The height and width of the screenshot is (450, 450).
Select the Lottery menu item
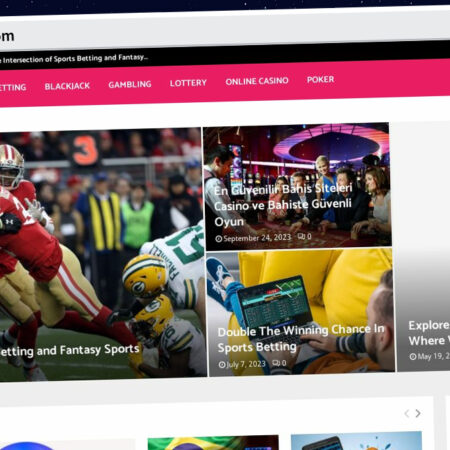188,83
